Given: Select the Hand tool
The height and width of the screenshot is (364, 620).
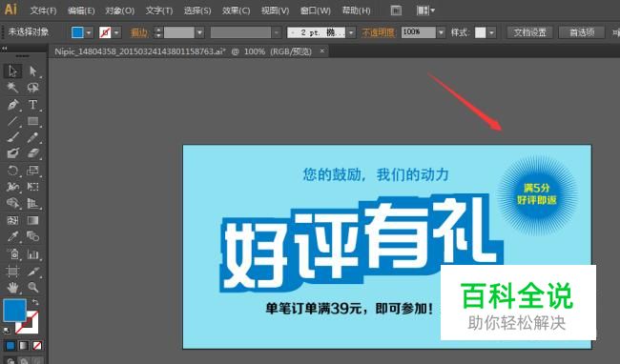Looking at the screenshot, I should coord(12,288).
